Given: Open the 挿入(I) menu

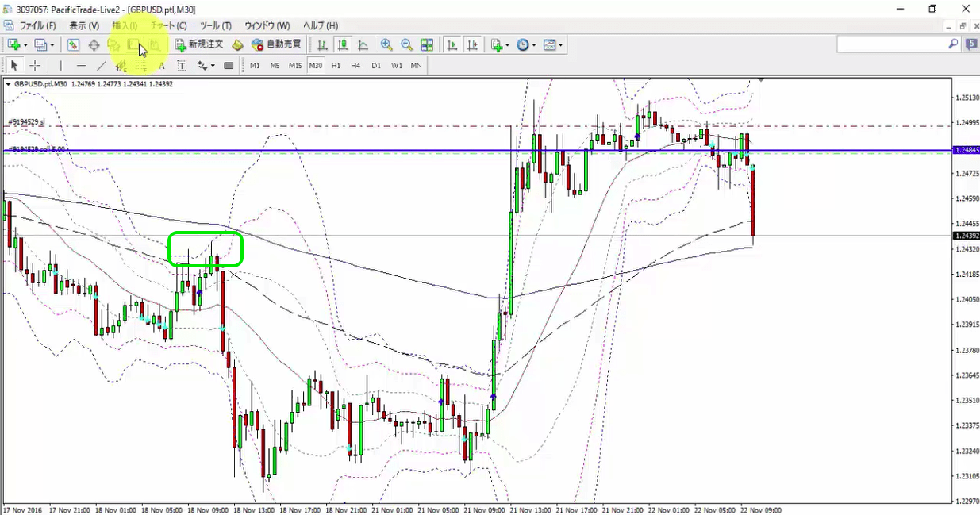Looking at the screenshot, I should pos(125,25).
